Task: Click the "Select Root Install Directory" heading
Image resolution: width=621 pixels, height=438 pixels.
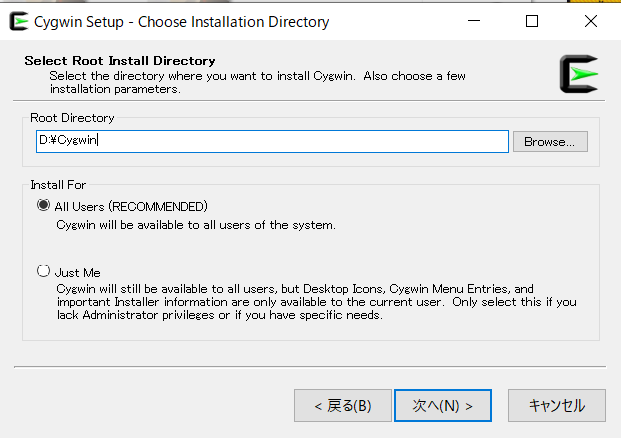Action: 120,61
